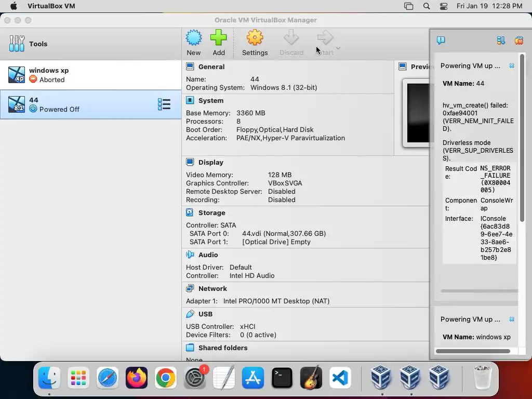Image resolution: width=532 pixels, height=399 pixels.
Task: Open the Apple menu
Action: [x=14, y=6]
